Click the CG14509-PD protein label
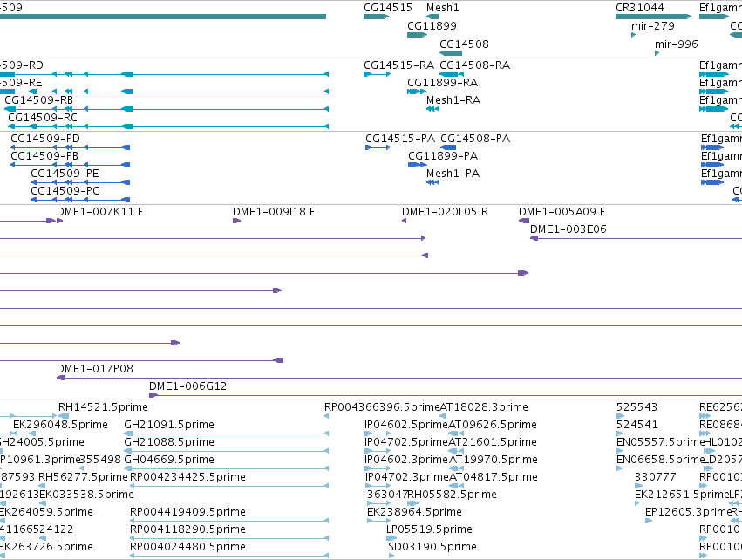Image resolution: width=742 pixels, height=560 pixels. [x=45, y=139]
